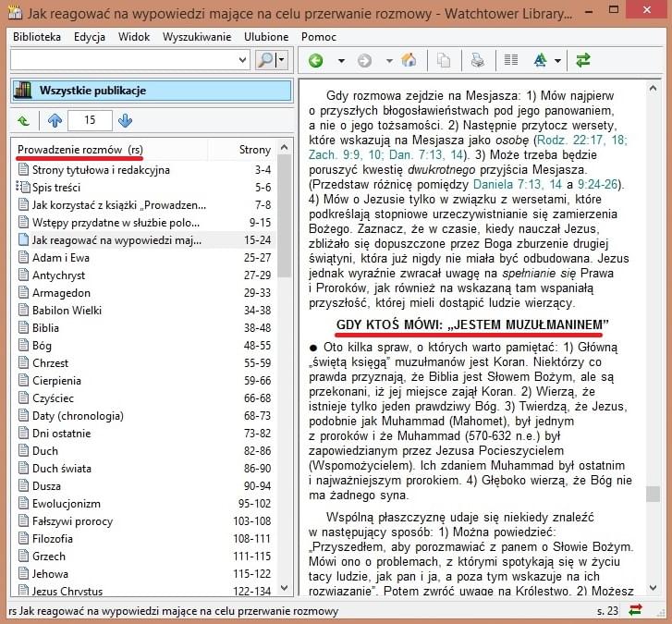Click the printer icon

click(477, 61)
